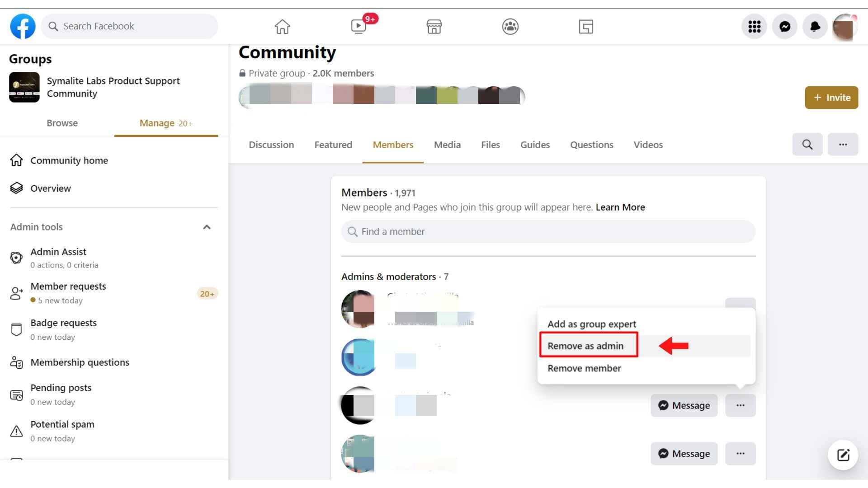Open the apps grid menu icon

[x=754, y=27]
